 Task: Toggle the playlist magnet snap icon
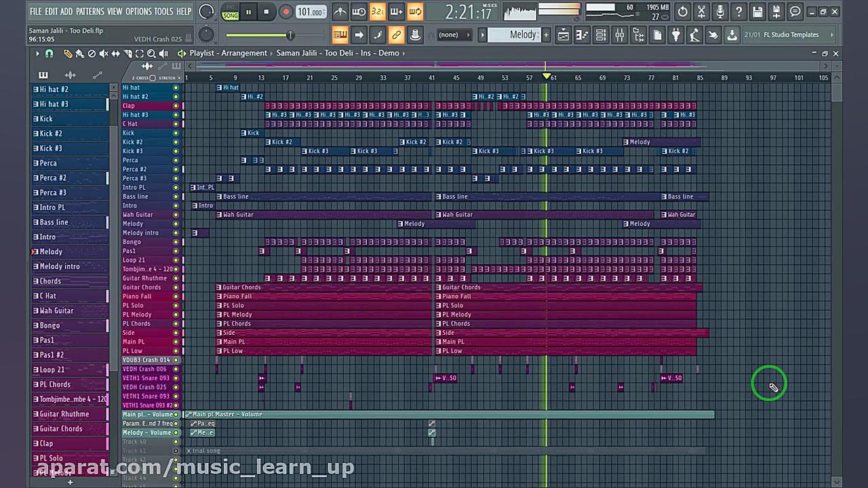pos(49,53)
